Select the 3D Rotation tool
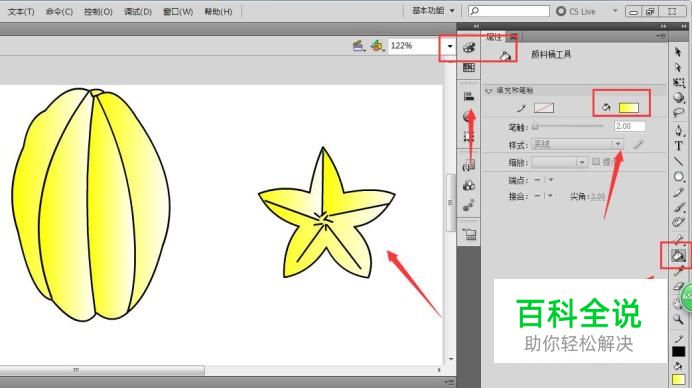The height and width of the screenshot is (388, 692). click(679, 98)
